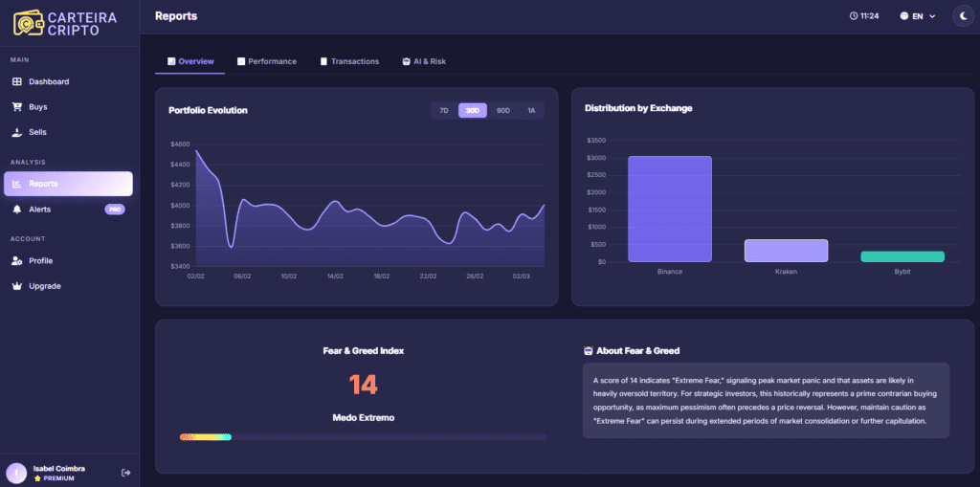Switch to the Performance tab

267,61
